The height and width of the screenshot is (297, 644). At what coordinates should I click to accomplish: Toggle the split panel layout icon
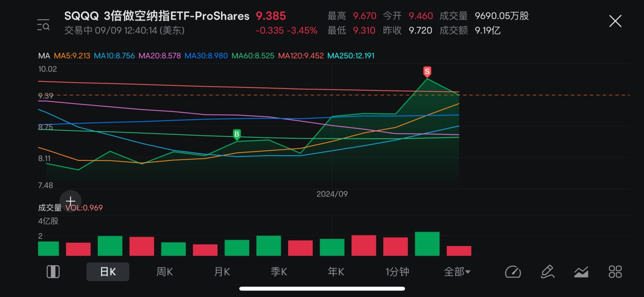point(53,272)
